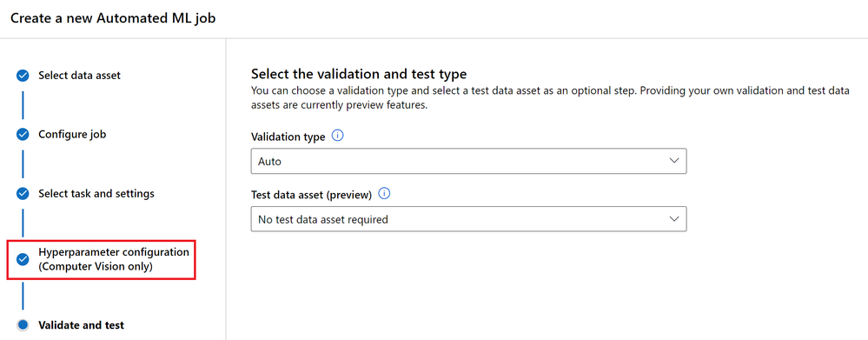The width and height of the screenshot is (868, 340).
Task: Click the Select task and settings checkmark icon
Action: 23,195
